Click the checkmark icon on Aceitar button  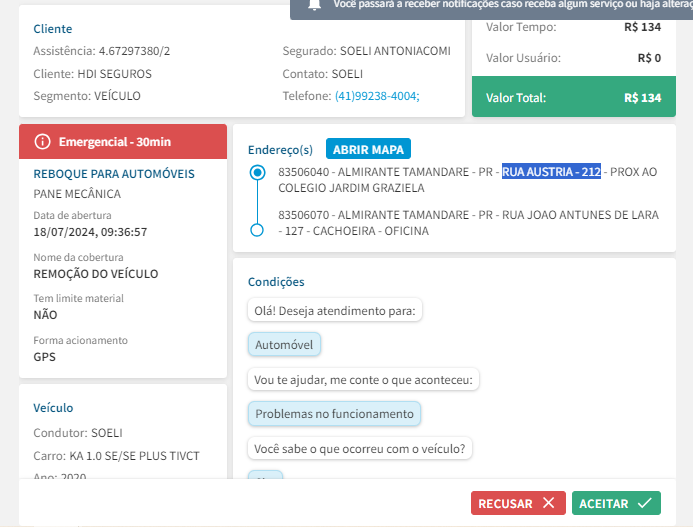645,503
